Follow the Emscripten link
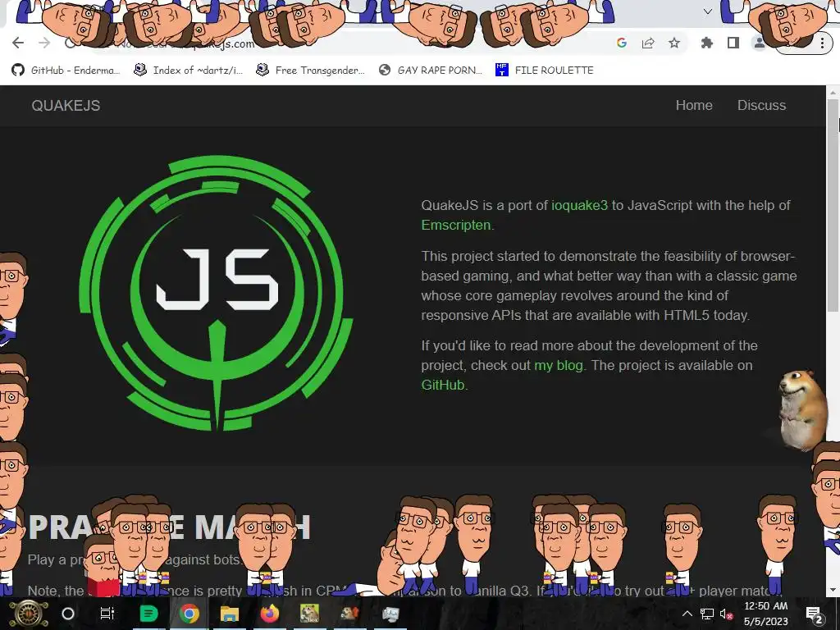840x630 pixels. point(456,225)
